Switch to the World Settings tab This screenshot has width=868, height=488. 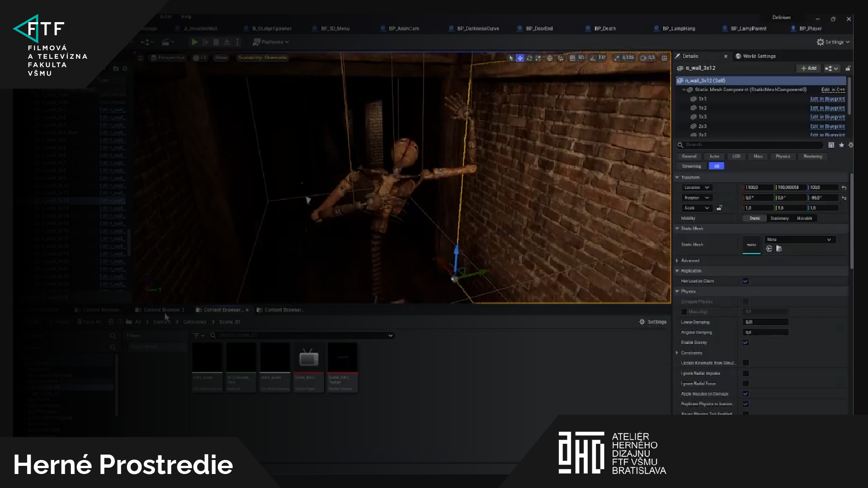[x=759, y=56]
